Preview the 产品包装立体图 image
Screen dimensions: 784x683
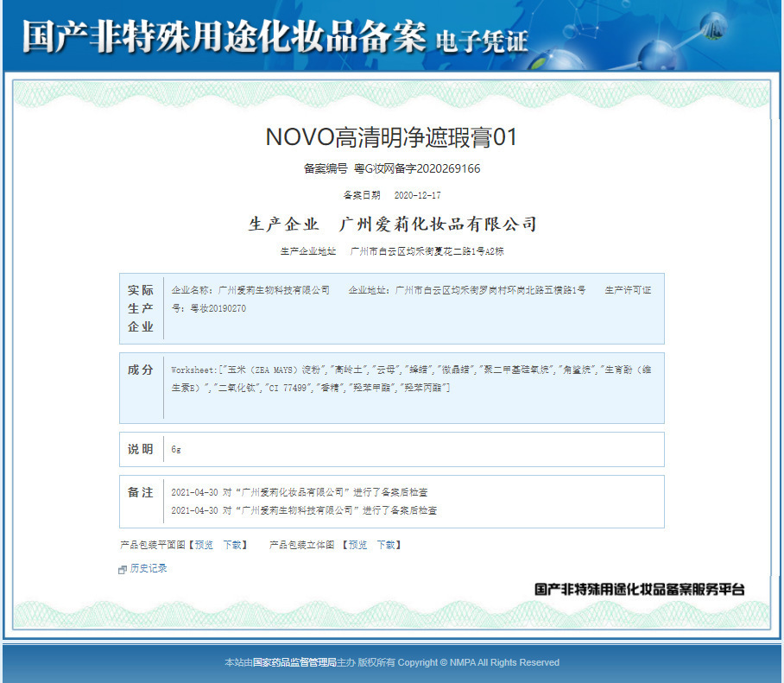[x=358, y=545]
